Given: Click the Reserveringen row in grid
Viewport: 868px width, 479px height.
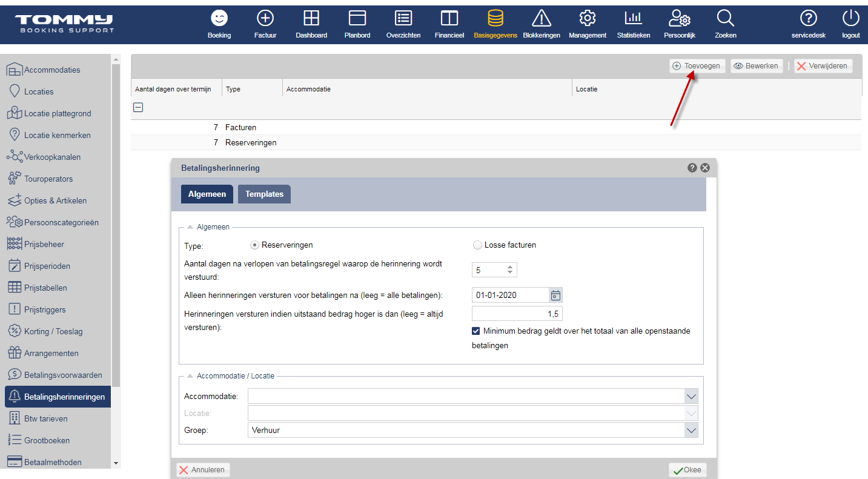Looking at the screenshot, I should (495, 142).
